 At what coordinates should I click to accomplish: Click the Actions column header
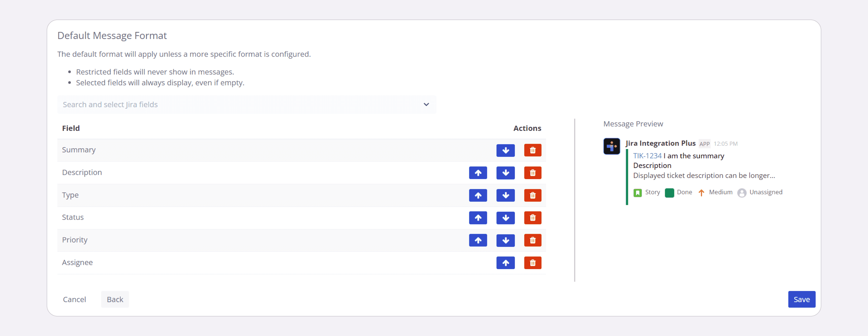tap(527, 128)
